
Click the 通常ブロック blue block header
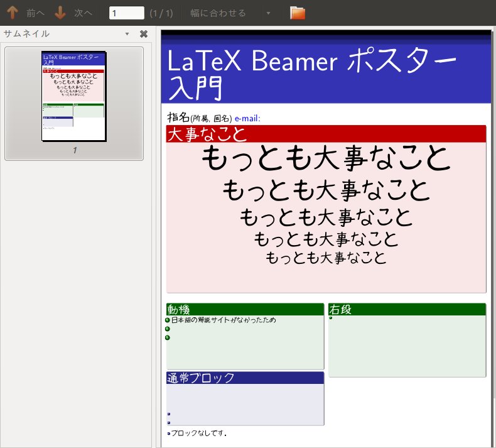click(245, 378)
